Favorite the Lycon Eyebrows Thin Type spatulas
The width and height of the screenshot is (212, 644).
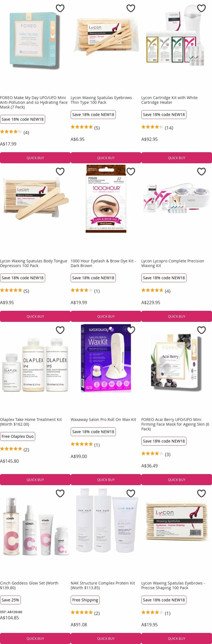click(x=131, y=8)
